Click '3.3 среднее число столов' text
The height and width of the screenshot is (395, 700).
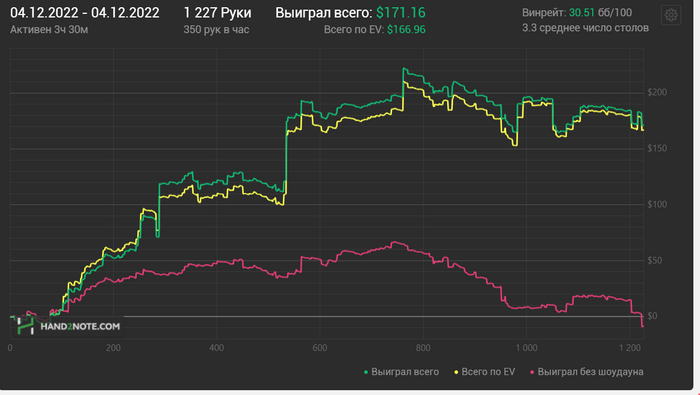coord(585,28)
